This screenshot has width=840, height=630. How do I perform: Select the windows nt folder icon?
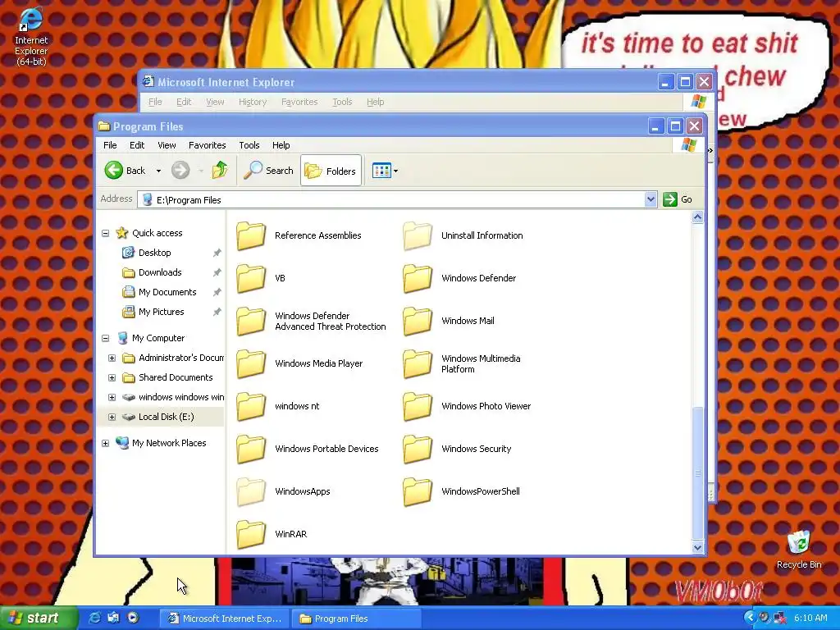coord(251,406)
